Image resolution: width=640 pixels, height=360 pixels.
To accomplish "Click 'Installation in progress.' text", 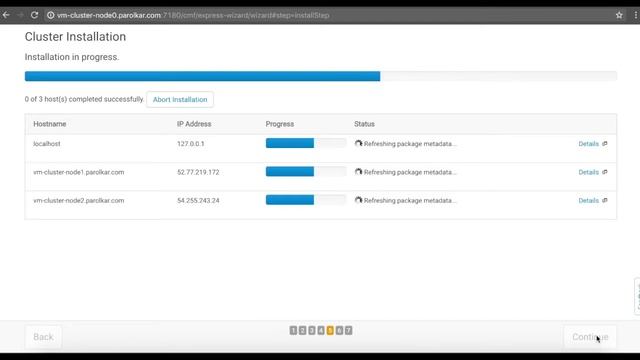I will pyautogui.click(x=72, y=57).
